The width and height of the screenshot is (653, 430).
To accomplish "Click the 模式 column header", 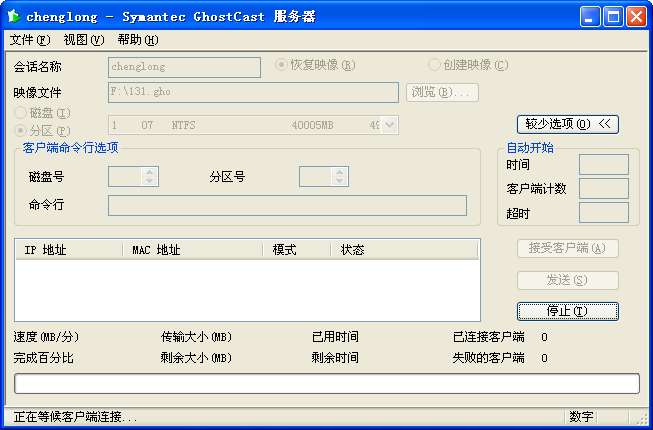I will pos(297,250).
